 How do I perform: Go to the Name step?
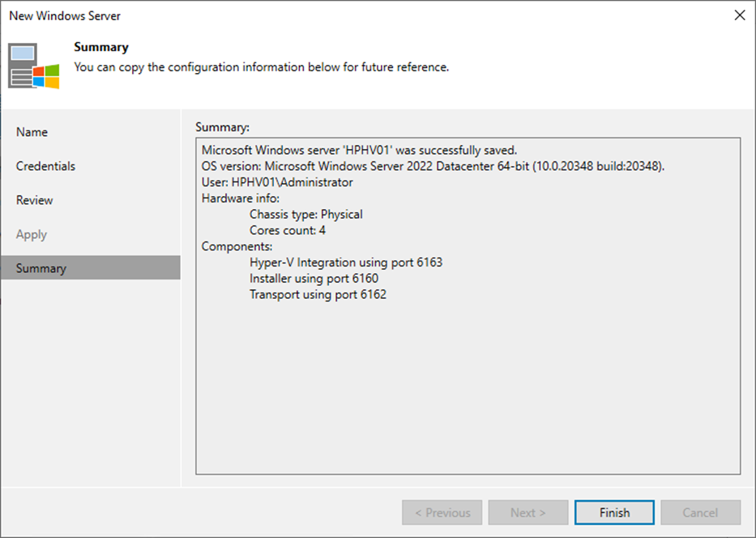pyautogui.click(x=32, y=132)
